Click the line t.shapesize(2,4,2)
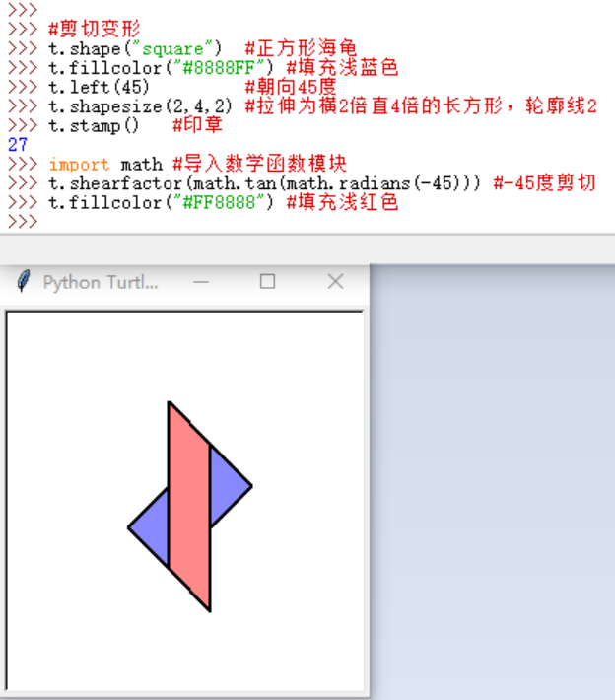615x700 pixels. [x=140, y=105]
